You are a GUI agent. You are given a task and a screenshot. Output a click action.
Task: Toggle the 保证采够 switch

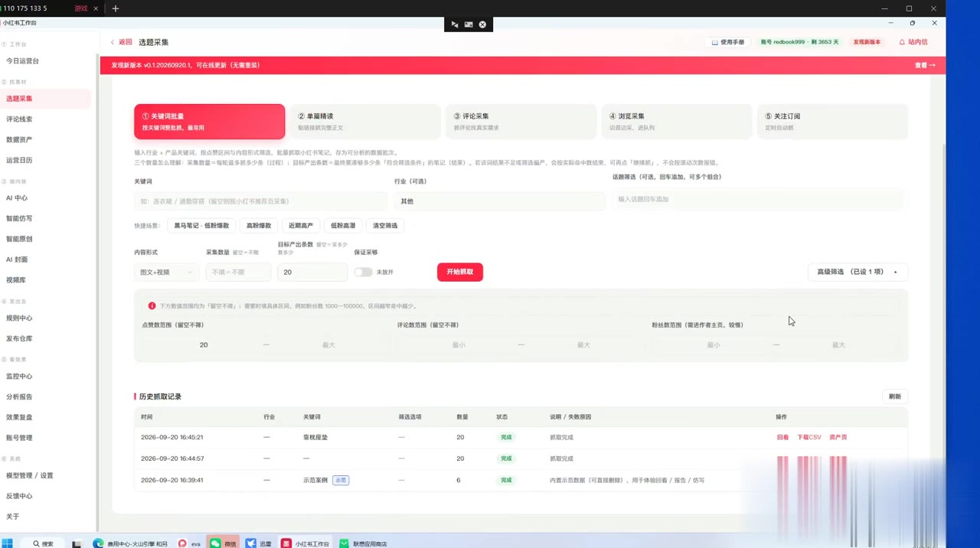click(x=363, y=272)
